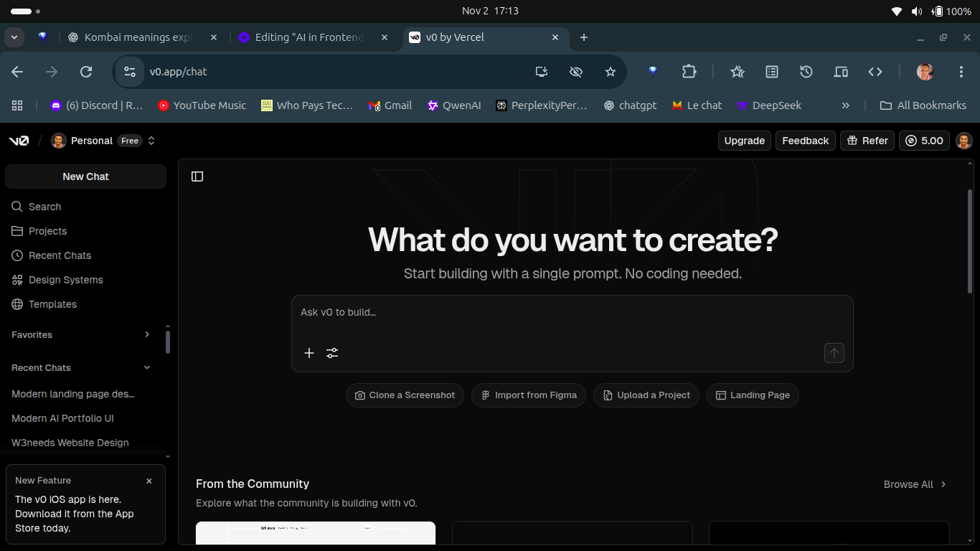View site information icon in address bar
Image resolution: width=980 pixels, height=551 pixels.
[130, 72]
